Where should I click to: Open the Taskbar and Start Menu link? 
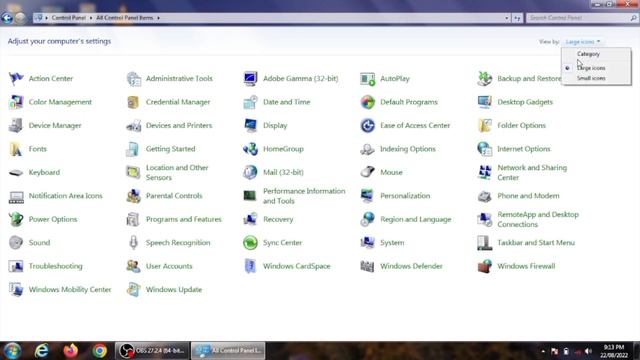[536, 242]
